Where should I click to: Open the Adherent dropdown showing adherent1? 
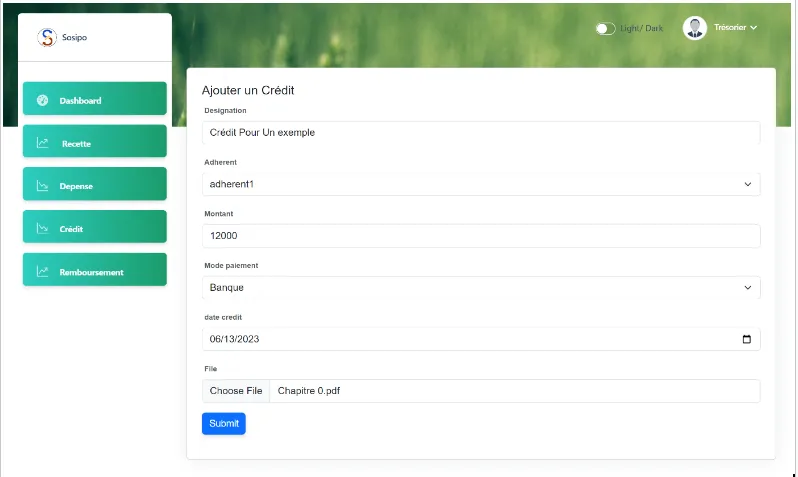tap(481, 184)
